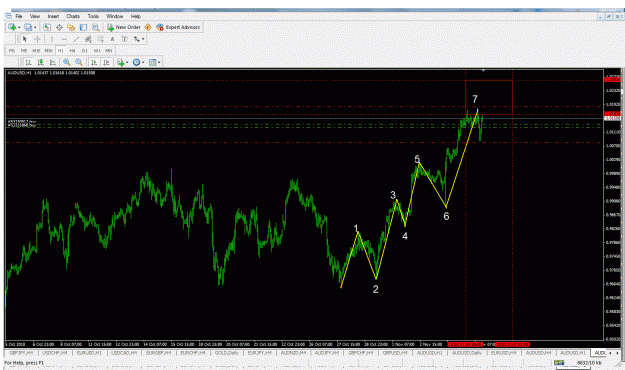
Task: Select the H1 timeframe button
Action: 60,51
